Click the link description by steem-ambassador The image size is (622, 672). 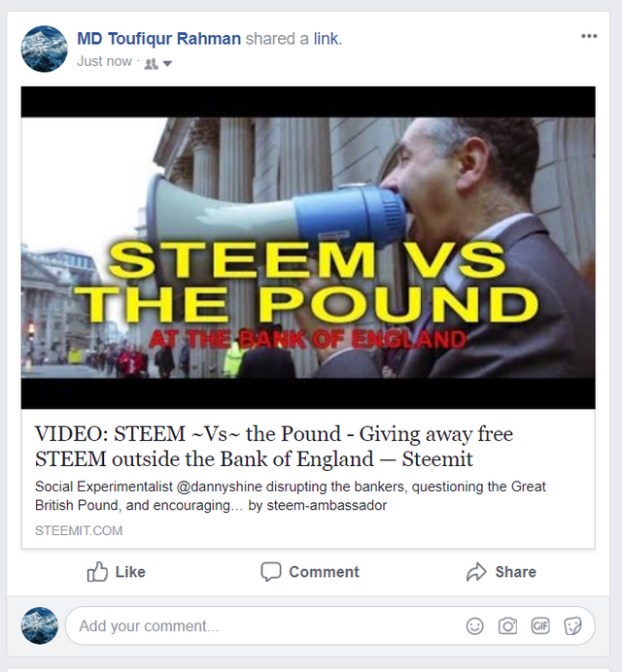(291, 496)
